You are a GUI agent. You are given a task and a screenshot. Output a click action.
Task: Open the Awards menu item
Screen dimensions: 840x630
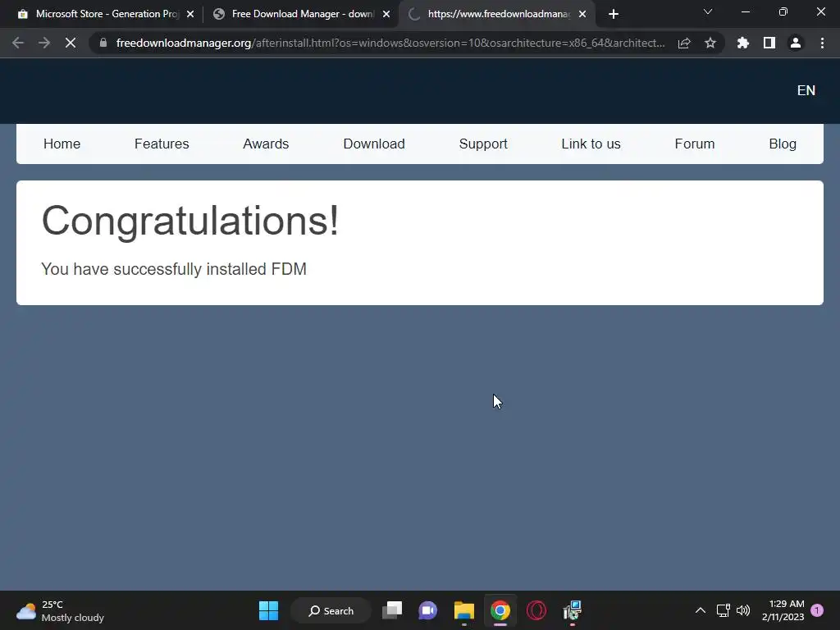[x=266, y=144]
